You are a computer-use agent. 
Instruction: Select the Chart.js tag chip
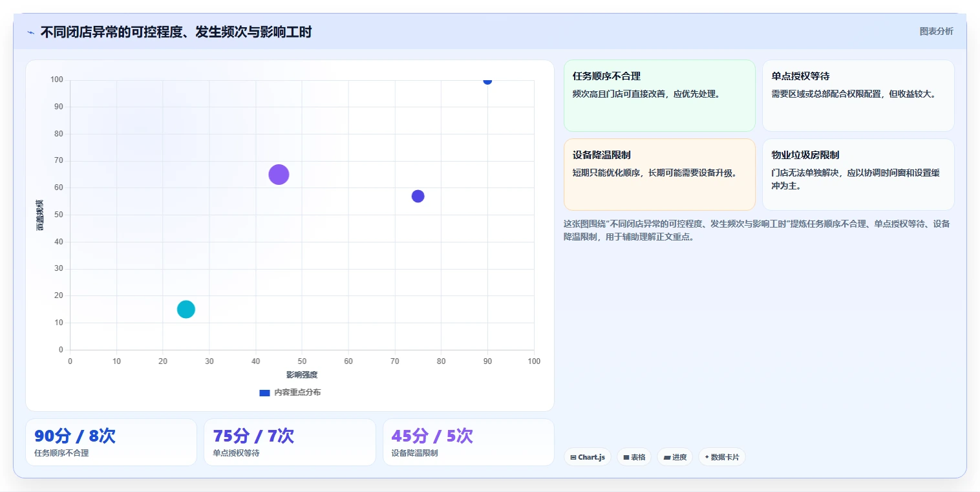588,457
